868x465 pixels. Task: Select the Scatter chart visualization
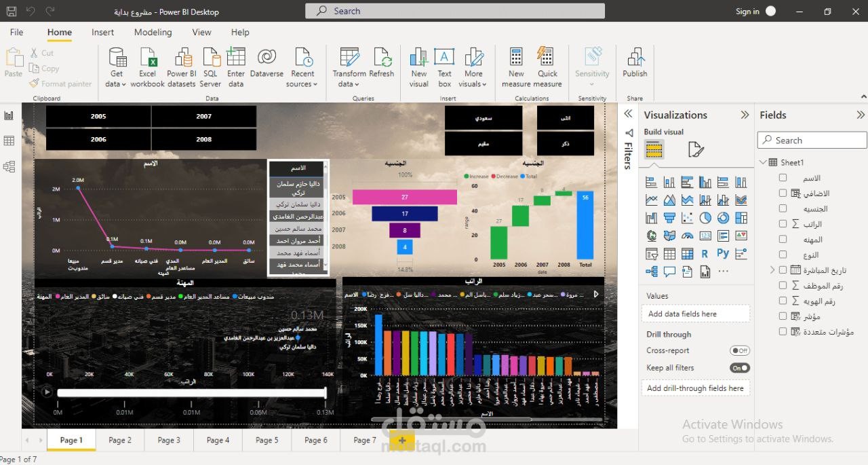688,218
